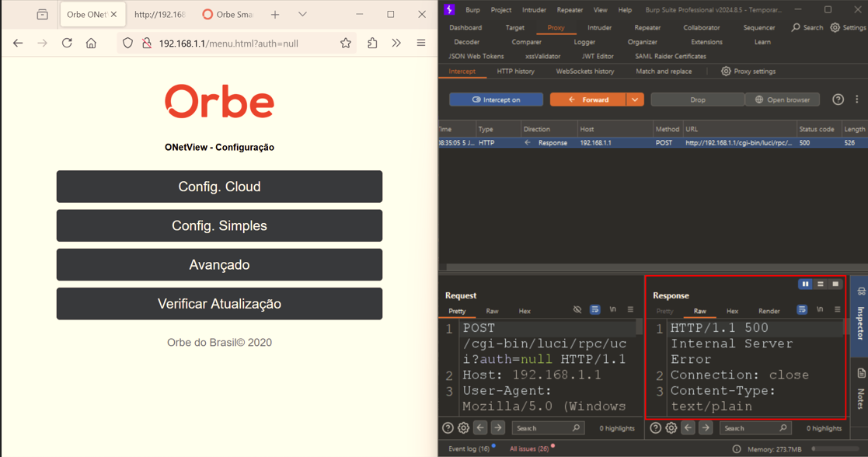Reload the Orbe page in browser
This screenshot has width=868, height=457.
67,44
